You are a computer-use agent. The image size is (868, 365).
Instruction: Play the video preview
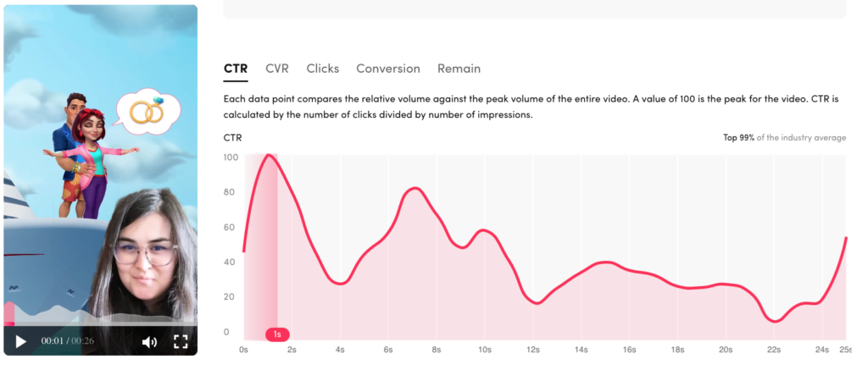21,341
